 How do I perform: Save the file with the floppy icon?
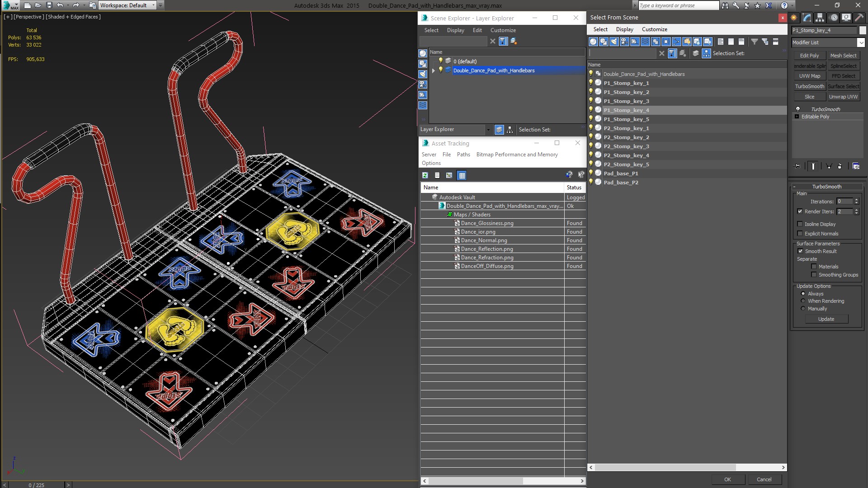(49, 5)
